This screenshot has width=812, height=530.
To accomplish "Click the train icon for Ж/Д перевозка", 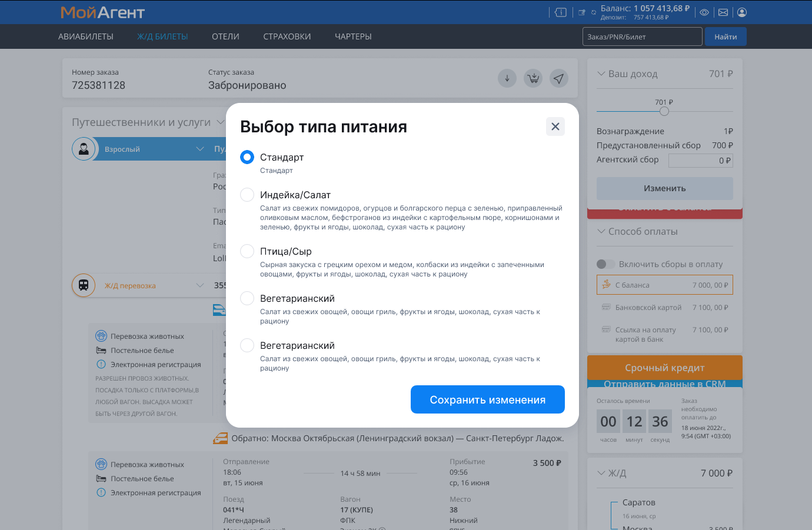I will [x=84, y=285].
